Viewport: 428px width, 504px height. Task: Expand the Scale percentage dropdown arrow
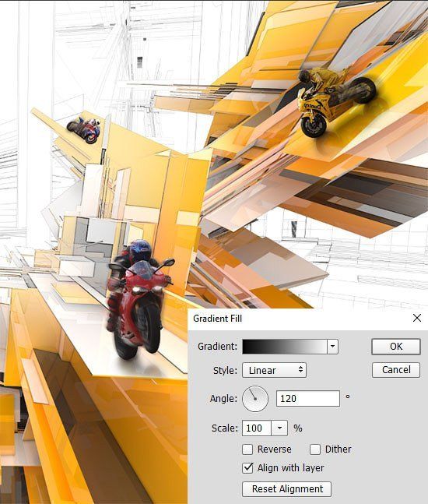pyautogui.click(x=279, y=428)
